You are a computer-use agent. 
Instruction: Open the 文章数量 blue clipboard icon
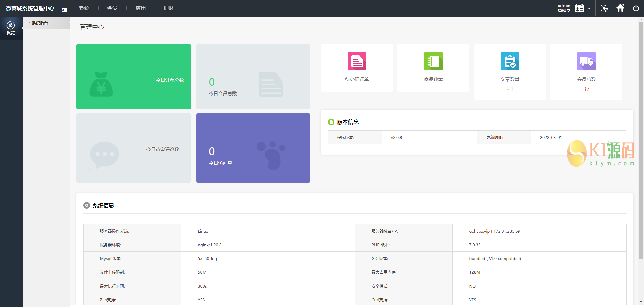509,61
